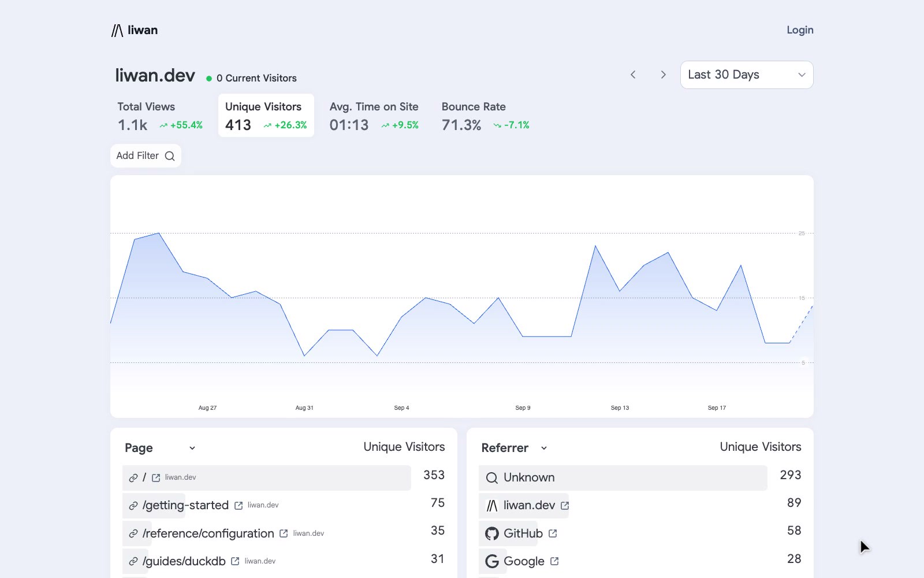
Task: Filter by Google referrer label
Action: (524, 561)
